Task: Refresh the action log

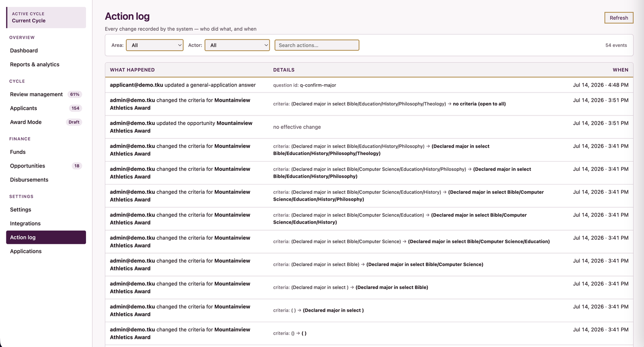Action: click(x=619, y=18)
